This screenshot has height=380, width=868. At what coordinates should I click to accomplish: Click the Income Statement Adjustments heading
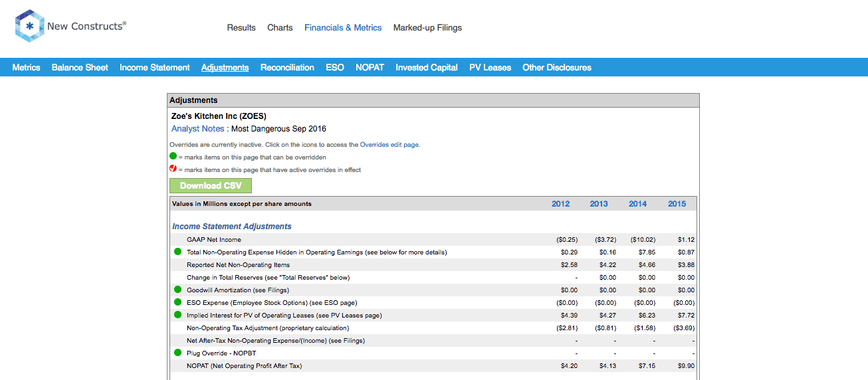click(x=232, y=227)
